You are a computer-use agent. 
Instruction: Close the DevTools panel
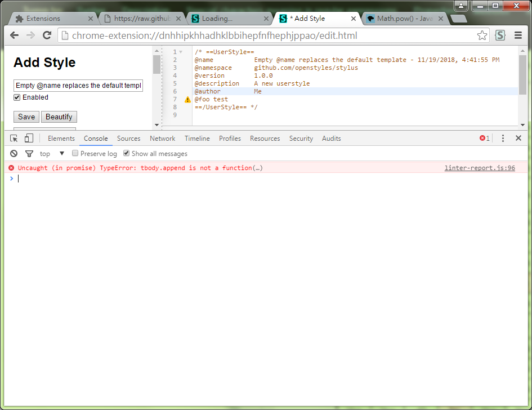pyautogui.click(x=518, y=138)
